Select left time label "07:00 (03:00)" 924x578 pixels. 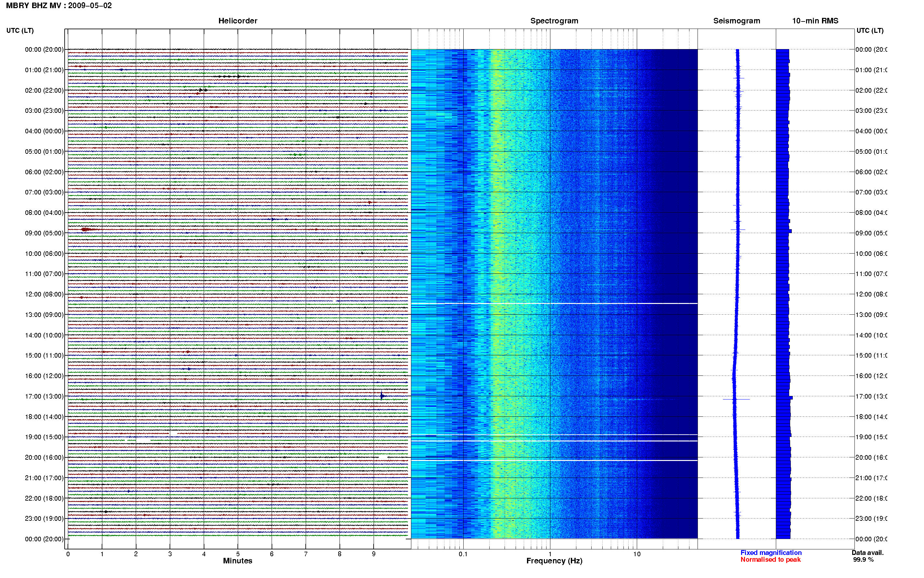point(44,192)
